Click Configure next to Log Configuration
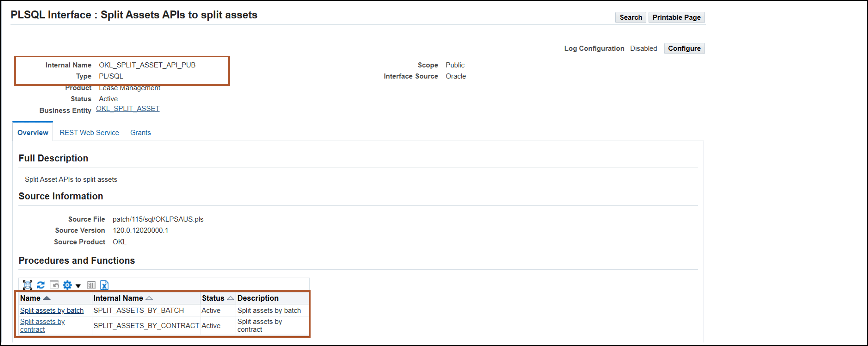This screenshot has height=346, width=868. coord(684,48)
